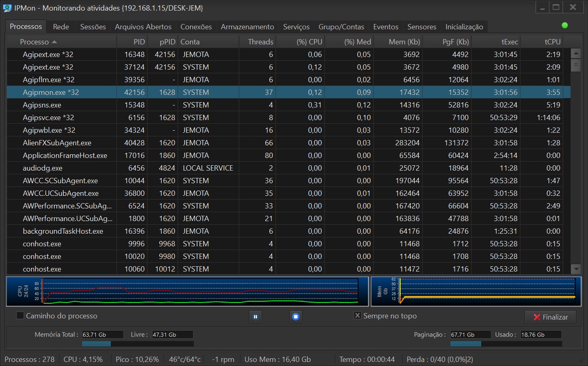Stop monitoring with the stop button
Viewport: 588px width, 366px height.
[296, 317]
